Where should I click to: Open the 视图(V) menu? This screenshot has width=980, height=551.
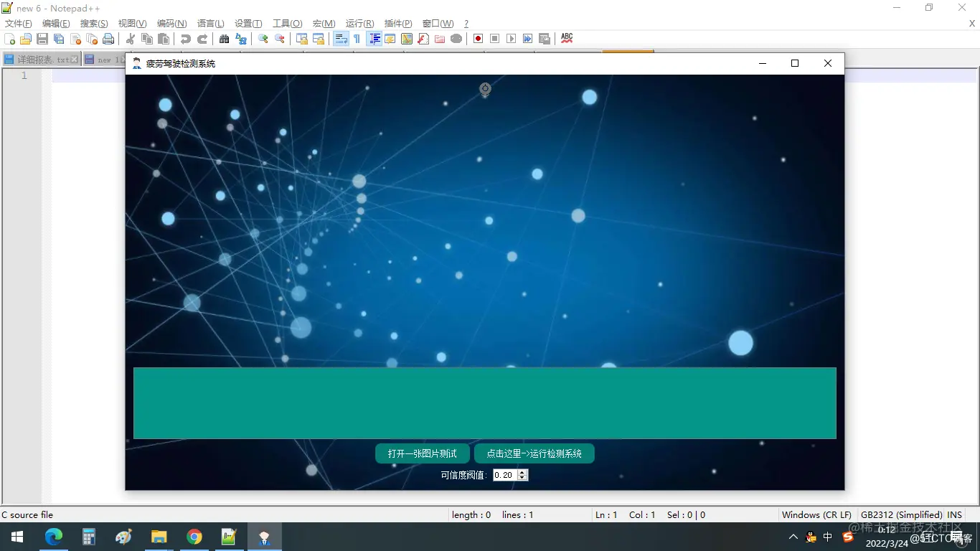pos(132,24)
